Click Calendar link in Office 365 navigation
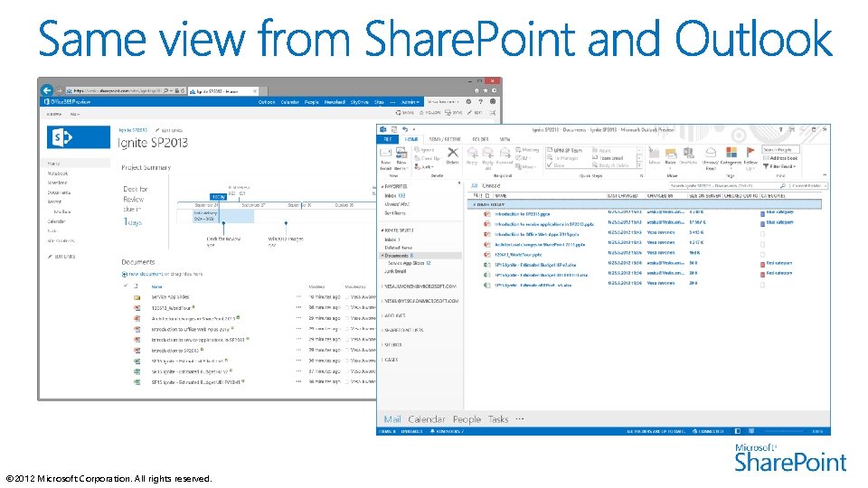The height and width of the screenshot is (488, 868). pyautogui.click(x=289, y=102)
